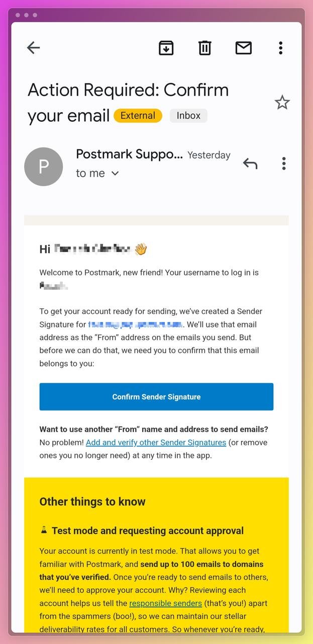
Task: Expand recipient details next to "to me"
Action: coord(115,174)
